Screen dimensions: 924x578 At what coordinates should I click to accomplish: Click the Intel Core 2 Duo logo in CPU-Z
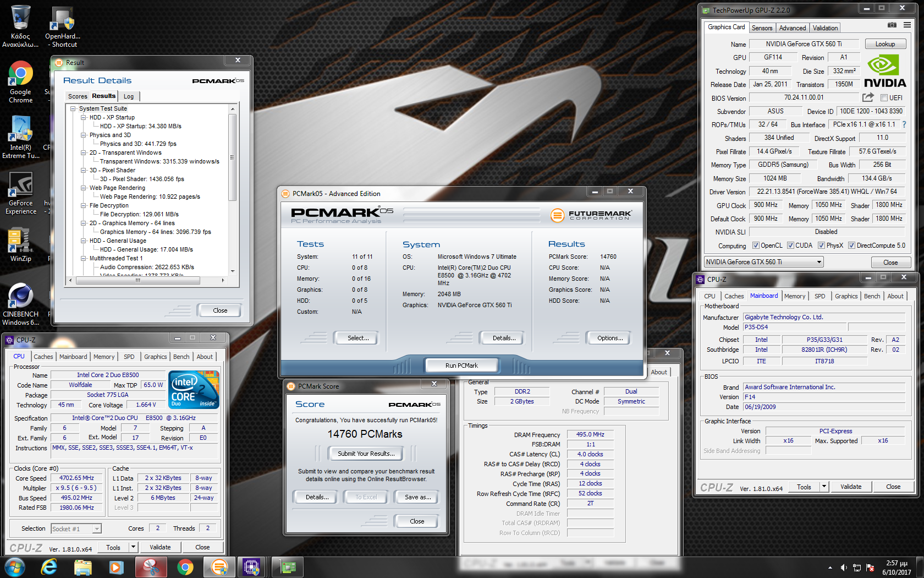pyautogui.click(x=194, y=390)
